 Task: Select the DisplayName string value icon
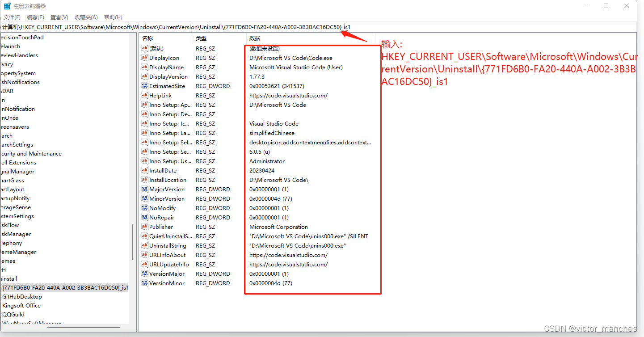click(x=145, y=67)
